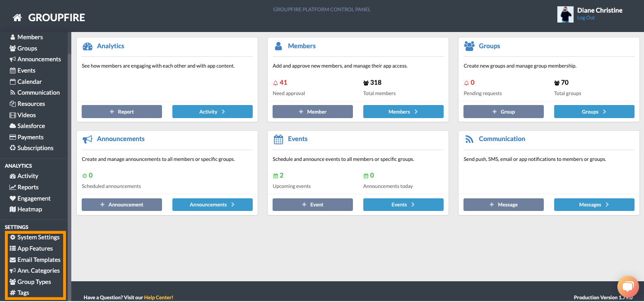Click the red bell next to 41

click(x=276, y=83)
